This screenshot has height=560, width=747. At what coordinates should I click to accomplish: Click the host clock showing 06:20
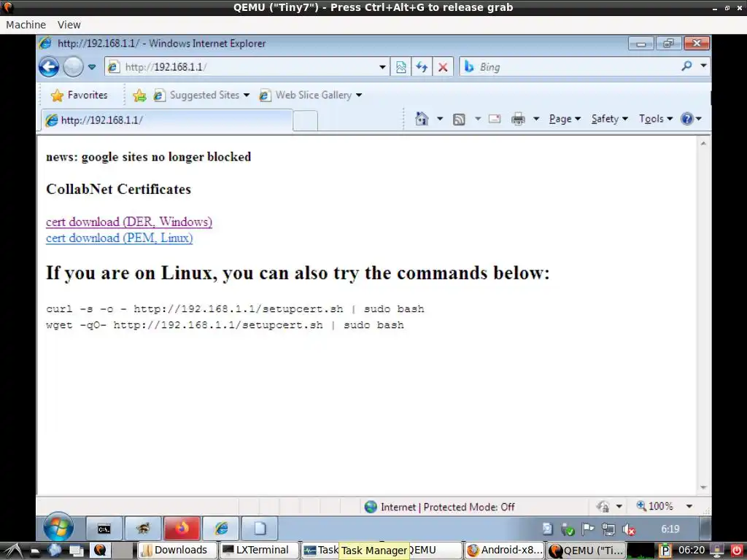pos(692,551)
